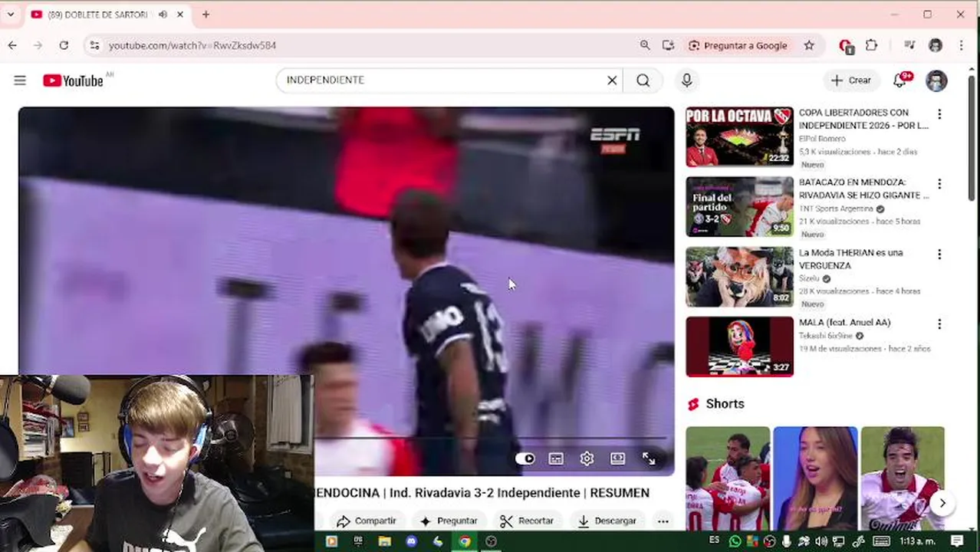Open the Extensions puzzle icon

(871, 45)
